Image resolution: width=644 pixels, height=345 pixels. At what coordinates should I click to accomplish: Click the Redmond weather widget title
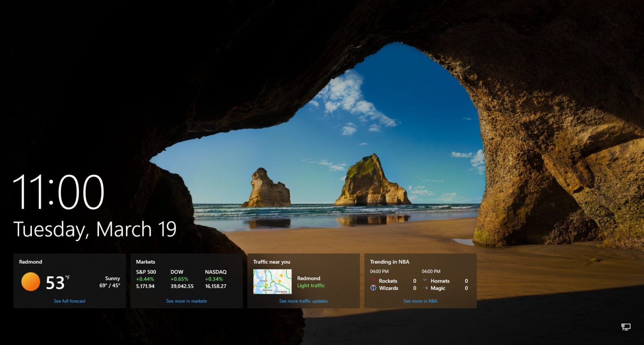point(30,262)
